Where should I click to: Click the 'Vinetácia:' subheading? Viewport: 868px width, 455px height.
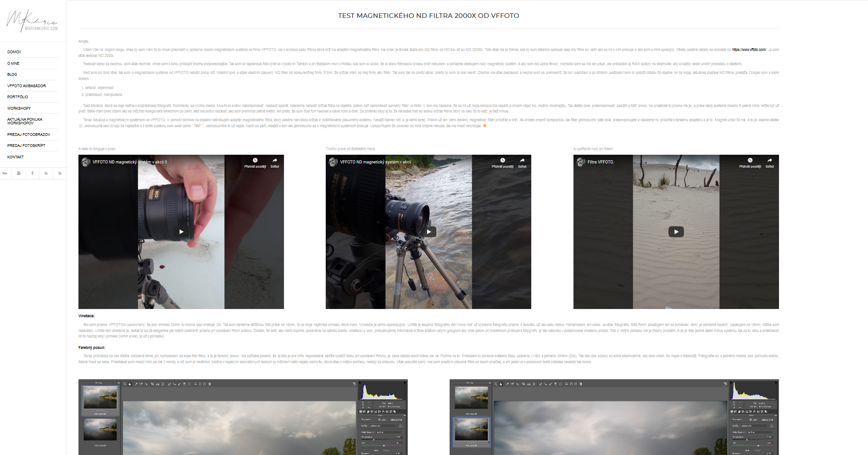[87, 316]
